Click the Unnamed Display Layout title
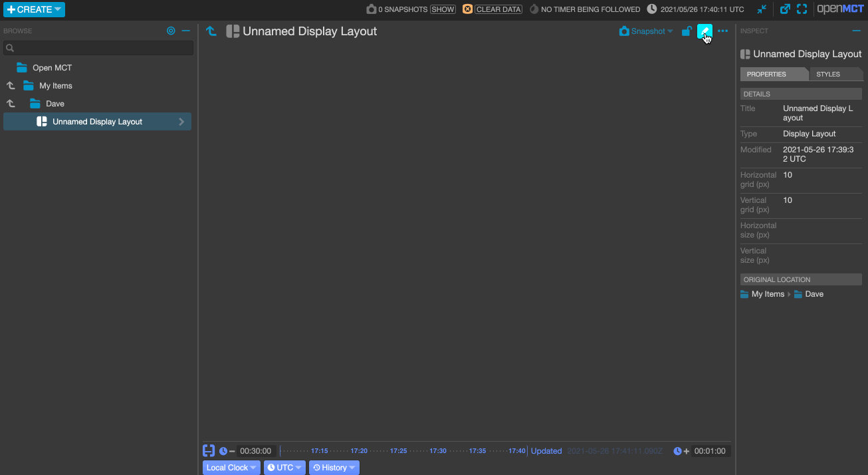This screenshot has height=475, width=868. click(310, 31)
